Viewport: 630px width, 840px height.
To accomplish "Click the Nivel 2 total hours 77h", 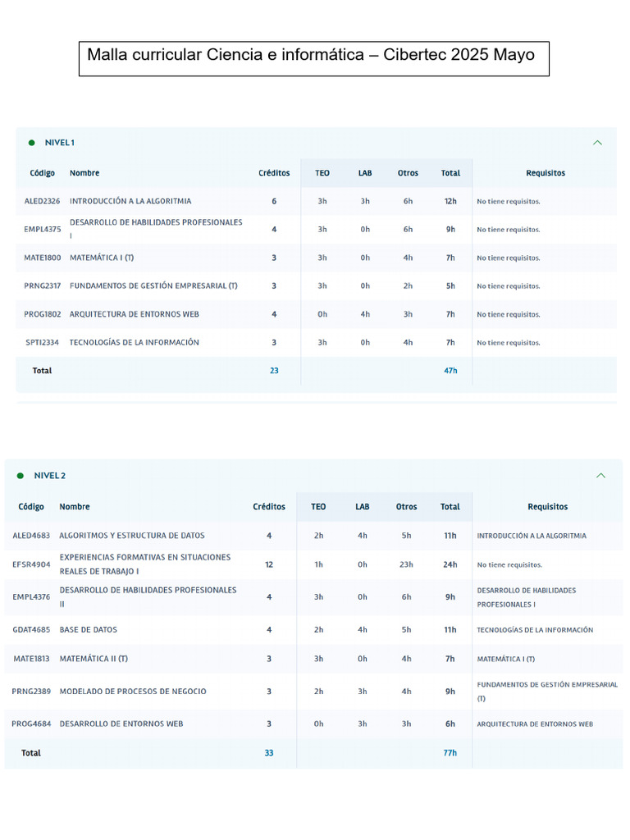I will (x=450, y=753).
